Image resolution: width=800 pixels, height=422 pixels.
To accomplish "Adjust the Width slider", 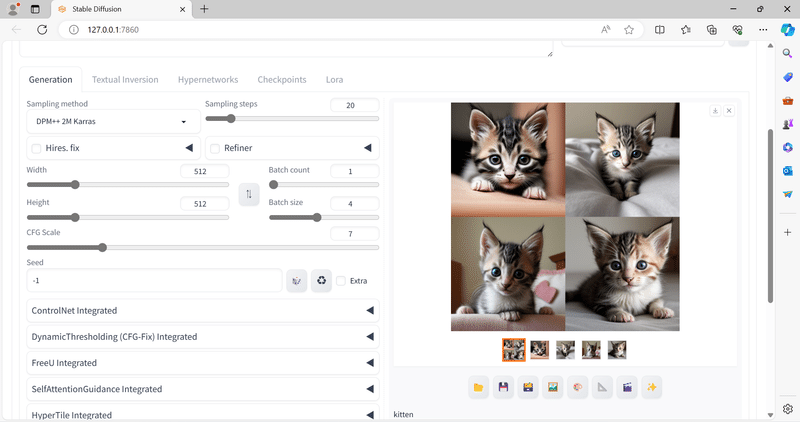I will click(x=128, y=185).
